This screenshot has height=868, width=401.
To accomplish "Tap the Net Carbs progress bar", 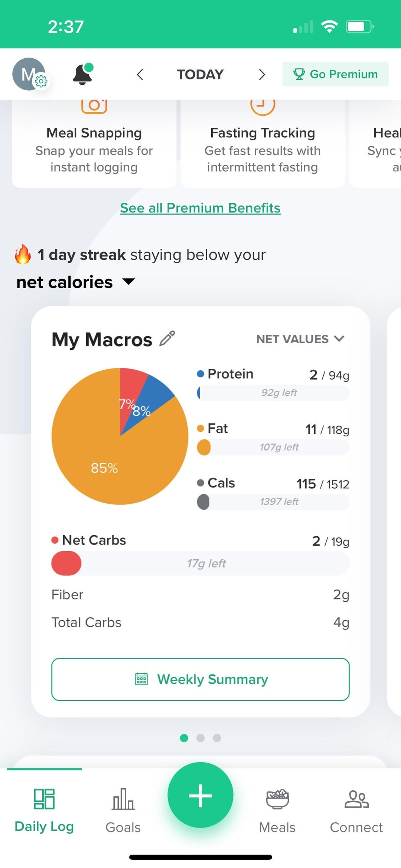I will point(200,563).
